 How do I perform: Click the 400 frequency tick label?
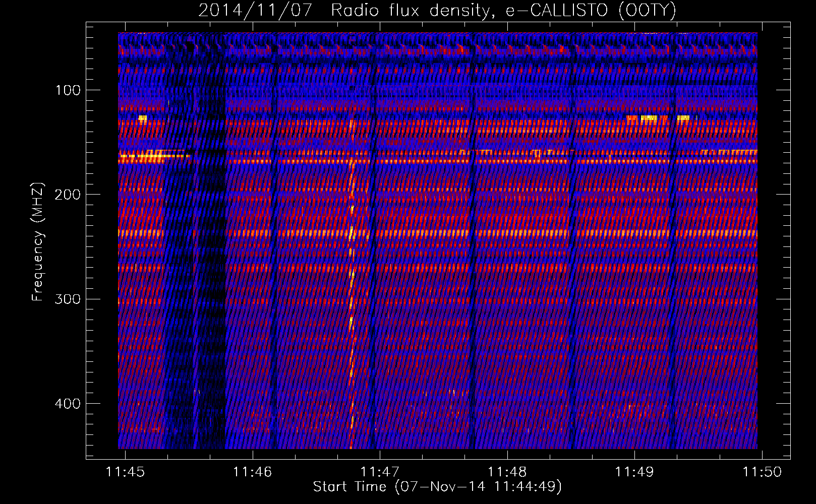point(68,404)
